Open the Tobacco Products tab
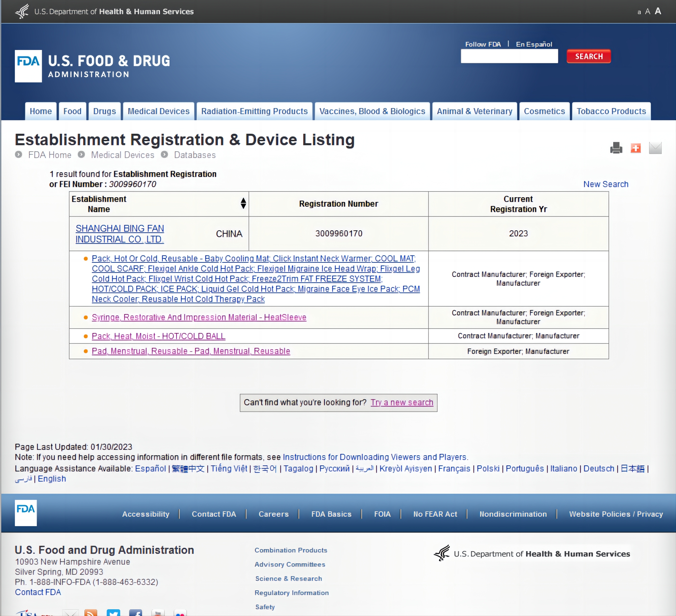 click(x=611, y=111)
